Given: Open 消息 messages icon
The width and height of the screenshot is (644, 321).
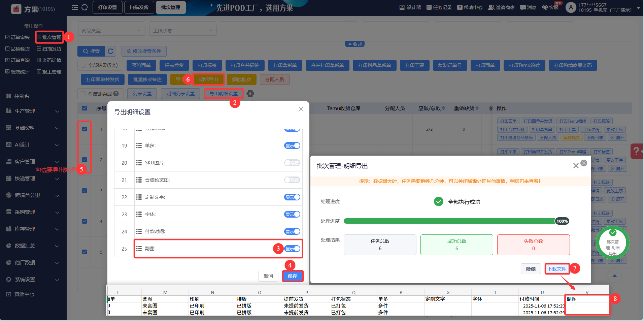Looking at the screenshot, I should tap(528, 7).
